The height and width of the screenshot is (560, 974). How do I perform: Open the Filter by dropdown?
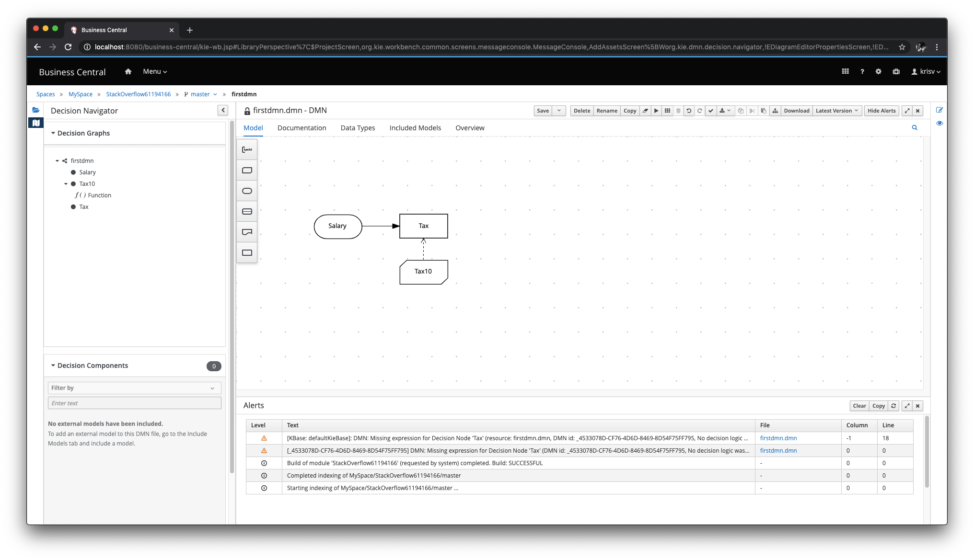134,388
